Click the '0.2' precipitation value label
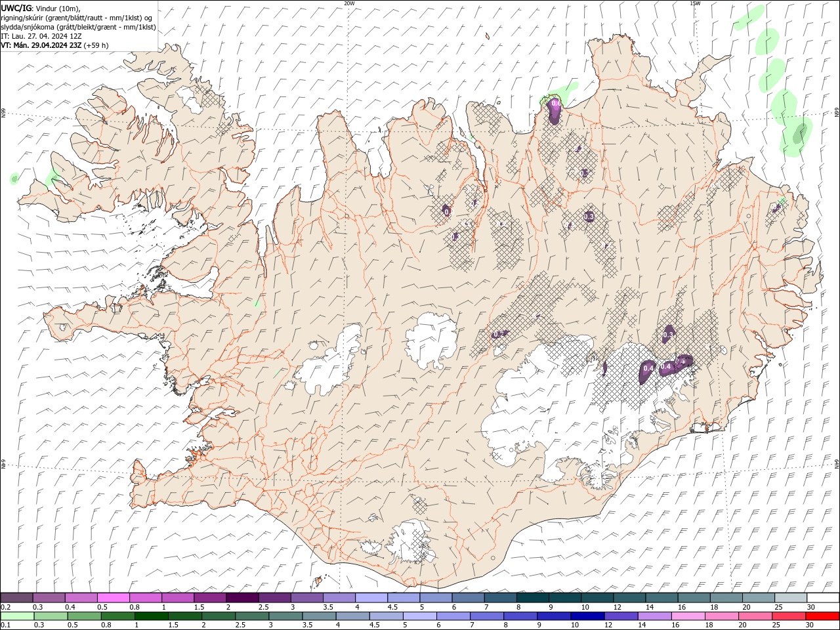Viewport: 840px width, 630px height. point(498,334)
